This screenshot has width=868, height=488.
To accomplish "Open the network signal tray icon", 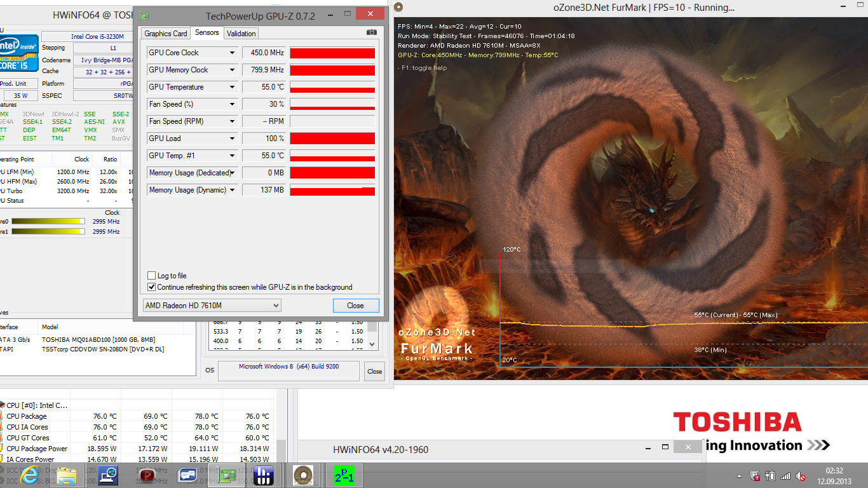I will pos(785,476).
